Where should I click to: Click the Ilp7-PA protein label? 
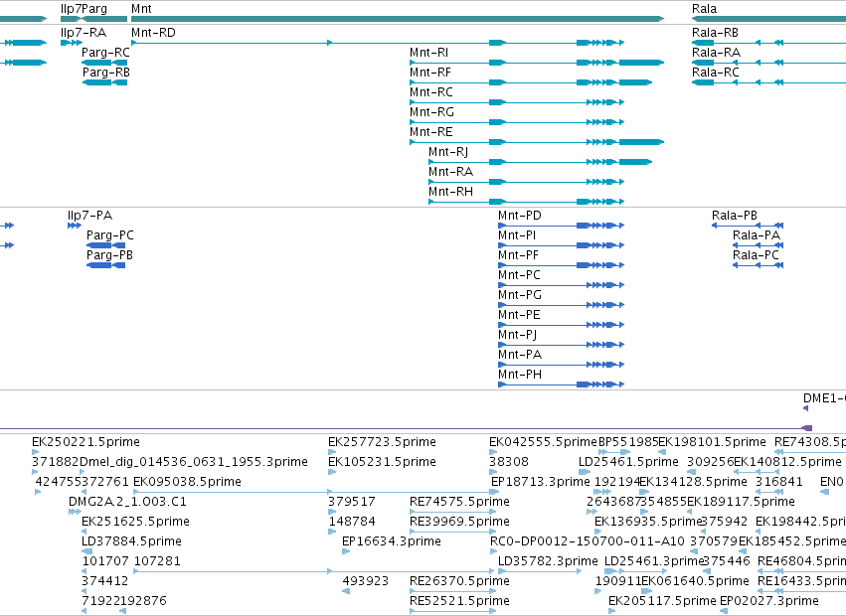click(x=90, y=216)
